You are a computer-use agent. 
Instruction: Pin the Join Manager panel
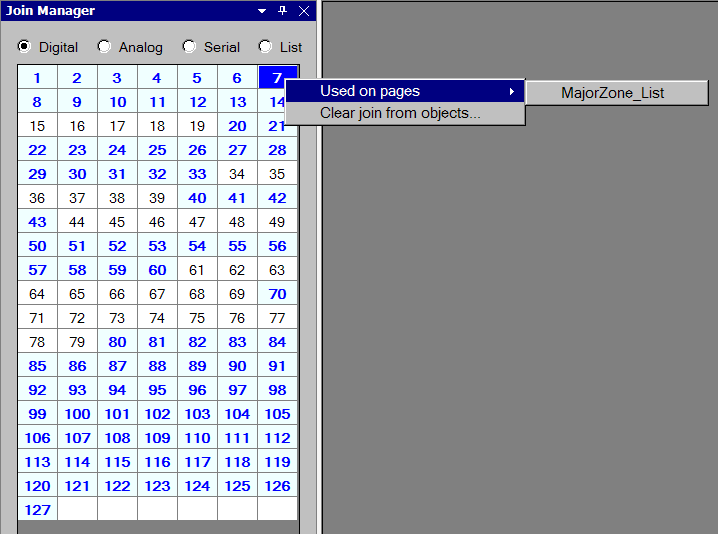click(x=282, y=11)
